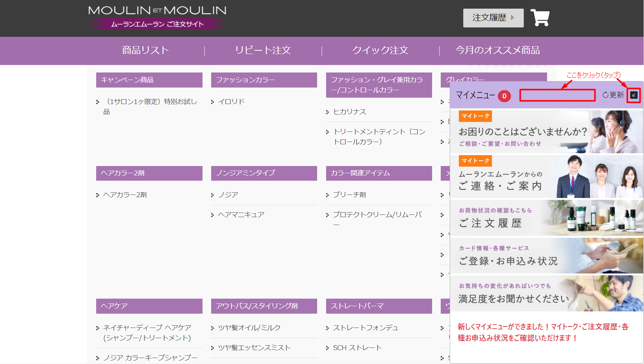Click the イロリド product link
Image resolution: width=644 pixels, height=364 pixels.
click(231, 102)
